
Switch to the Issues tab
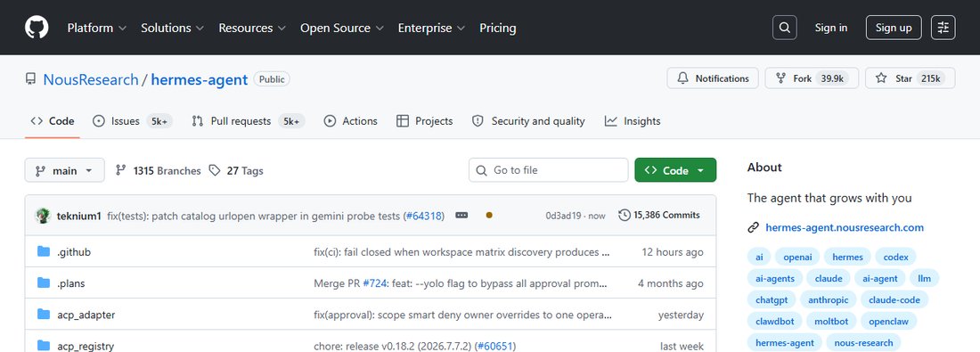coord(132,121)
